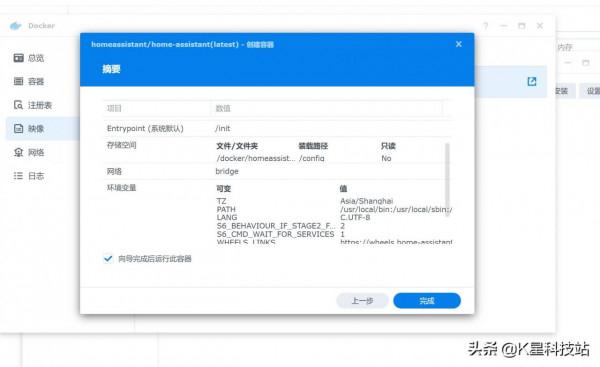Click the 上一步 previous step button
Screen dimensions: 600x367
pyautogui.click(x=362, y=301)
